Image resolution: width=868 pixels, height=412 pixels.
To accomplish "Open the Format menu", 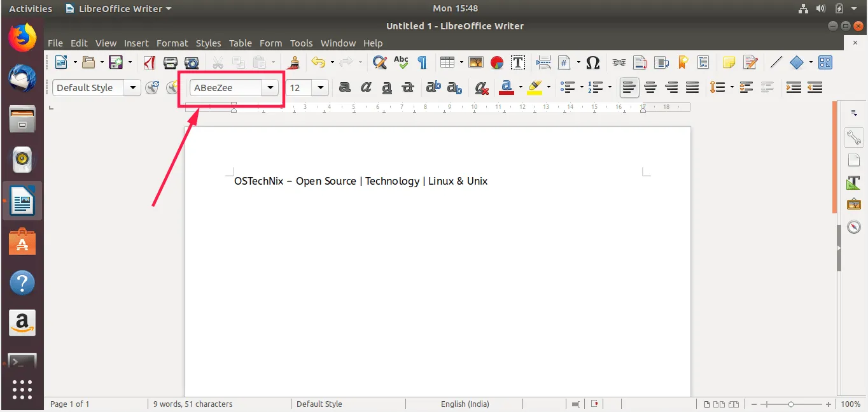I will [172, 43].
